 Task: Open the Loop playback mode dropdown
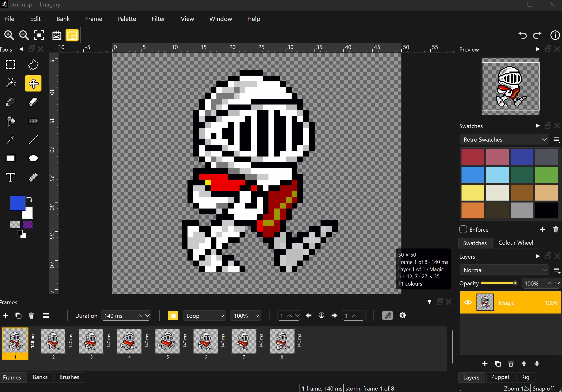205,315
